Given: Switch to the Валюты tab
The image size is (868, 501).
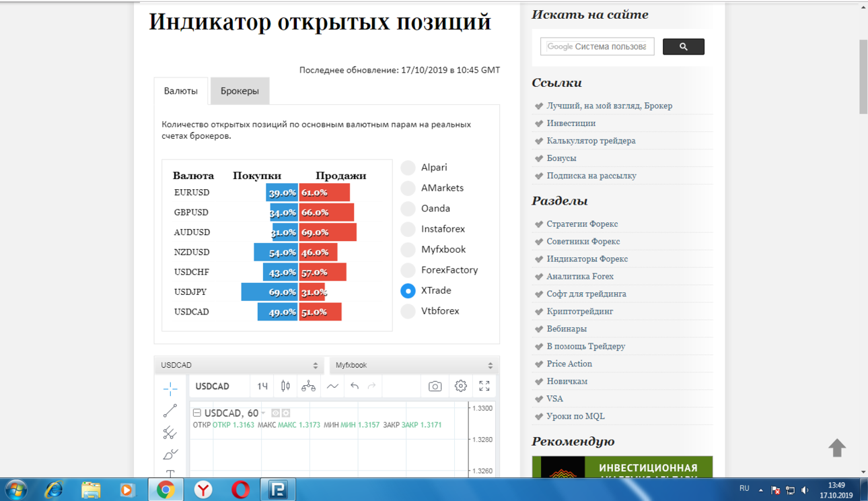Looking at the screenshot, I should (x=181, y=91).
